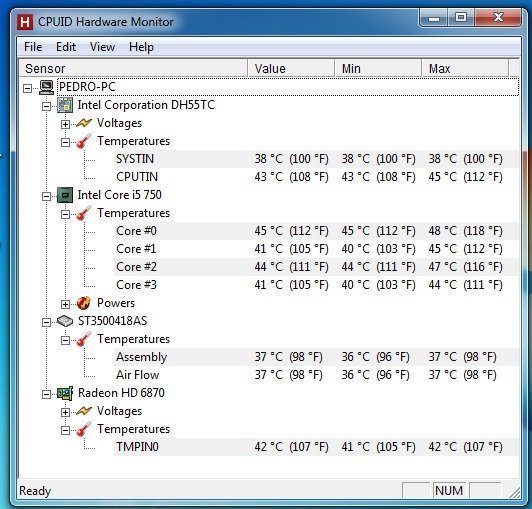
Task: Click the PEDRO-PC computer icon
Action: [x=46, y=87]
